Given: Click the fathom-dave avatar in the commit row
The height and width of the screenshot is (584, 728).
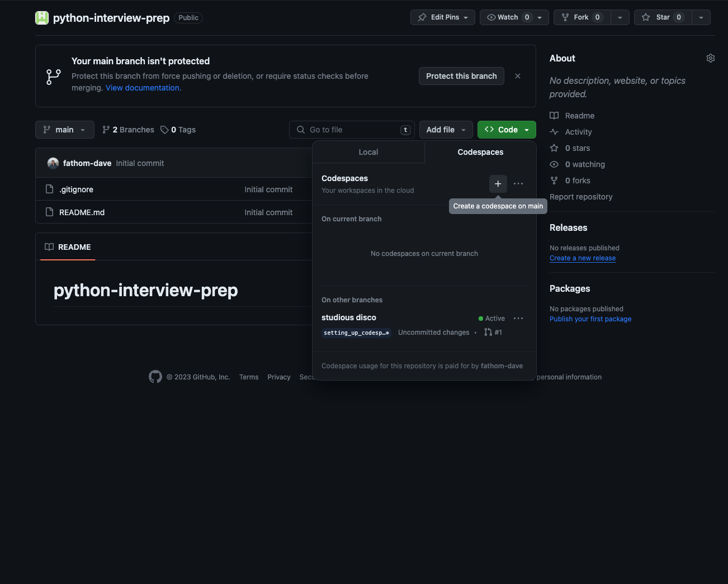Looking at the screenshot, I should [x=53, y=163].
